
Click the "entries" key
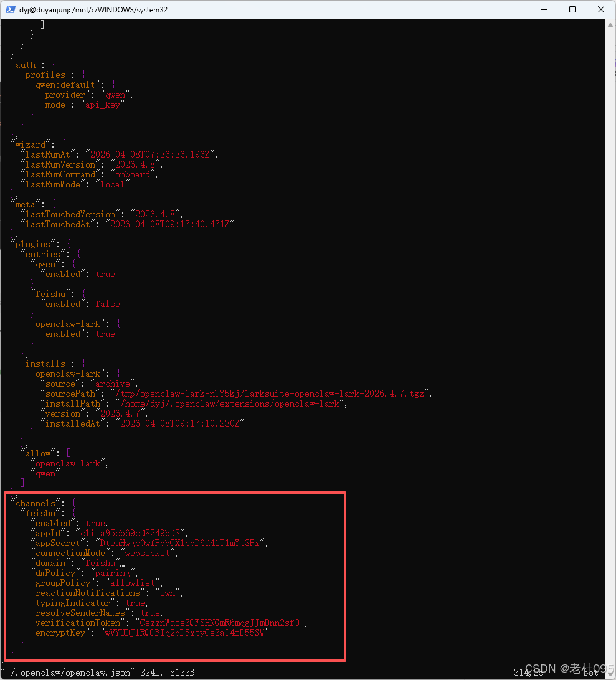pyautogui.click(x=43, y=255)
